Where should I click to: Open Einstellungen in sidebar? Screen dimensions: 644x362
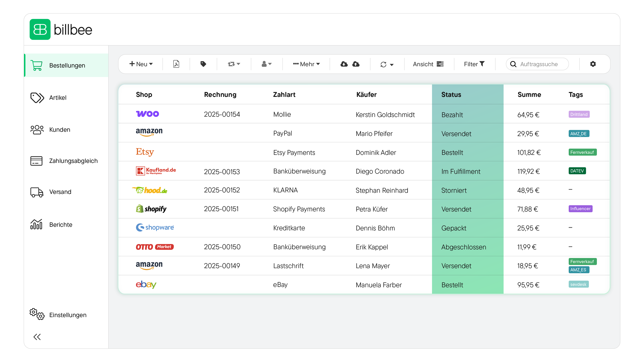coord(68,315)
